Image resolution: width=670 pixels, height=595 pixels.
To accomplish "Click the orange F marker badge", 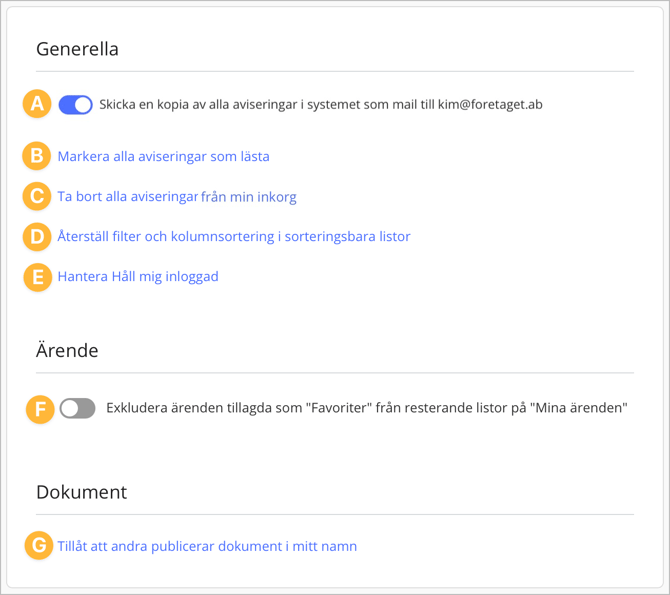I will pos(39,408).
